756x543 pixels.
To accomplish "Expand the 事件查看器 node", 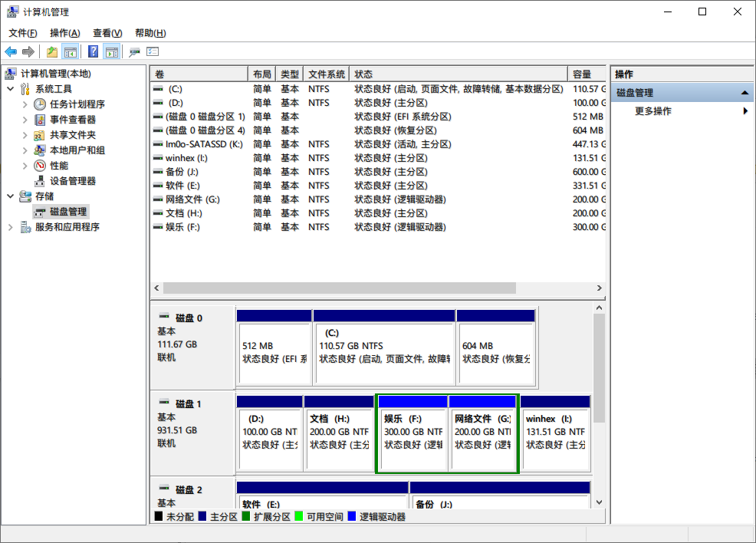I will tap(25, 120).
